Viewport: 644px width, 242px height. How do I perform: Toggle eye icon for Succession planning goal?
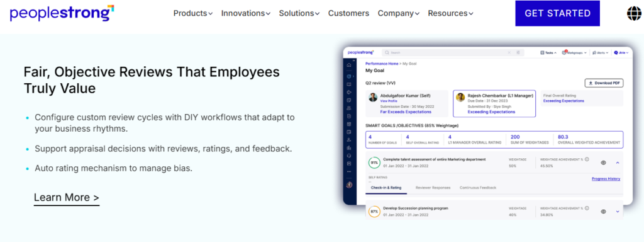[603, 212]
